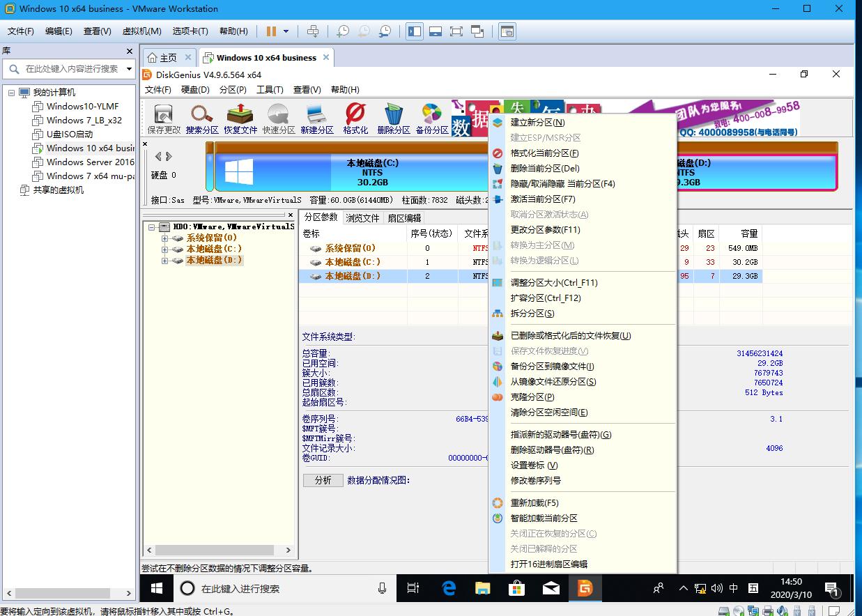Click the 删除分区 delete partition icon
The height and width of the screenshot is (616, 862).
pyautogui.click(x=393, y=117)
